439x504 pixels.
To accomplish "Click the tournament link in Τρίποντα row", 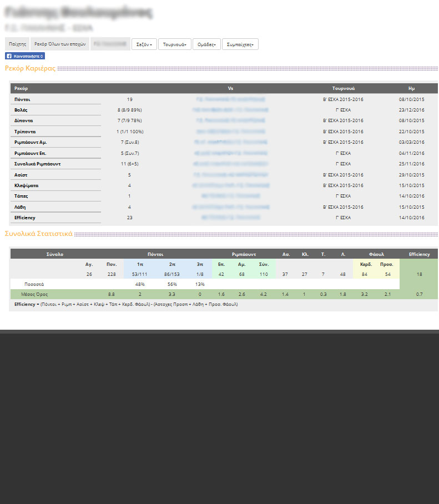I will tap(343, 132).
